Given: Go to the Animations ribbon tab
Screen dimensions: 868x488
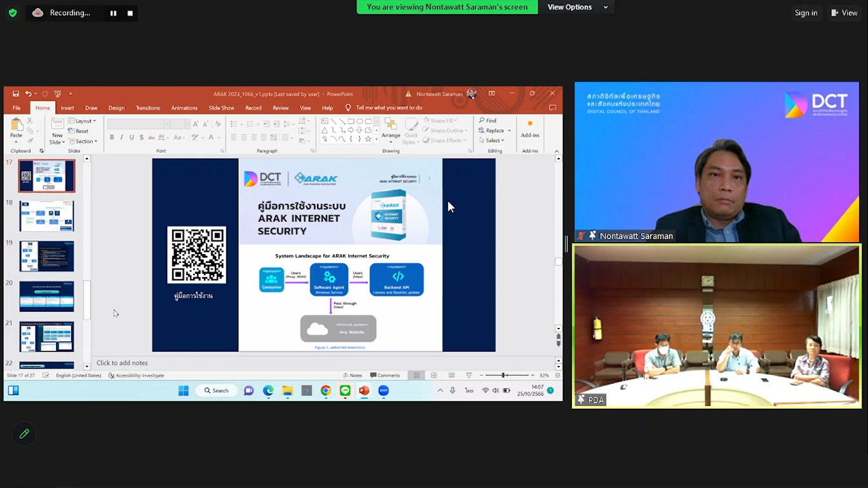Looking at the screenshot, I should click(184, 108).
